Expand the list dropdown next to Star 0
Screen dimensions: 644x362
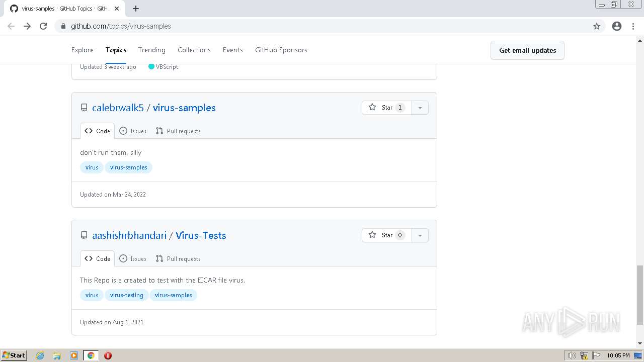[420, 235]
